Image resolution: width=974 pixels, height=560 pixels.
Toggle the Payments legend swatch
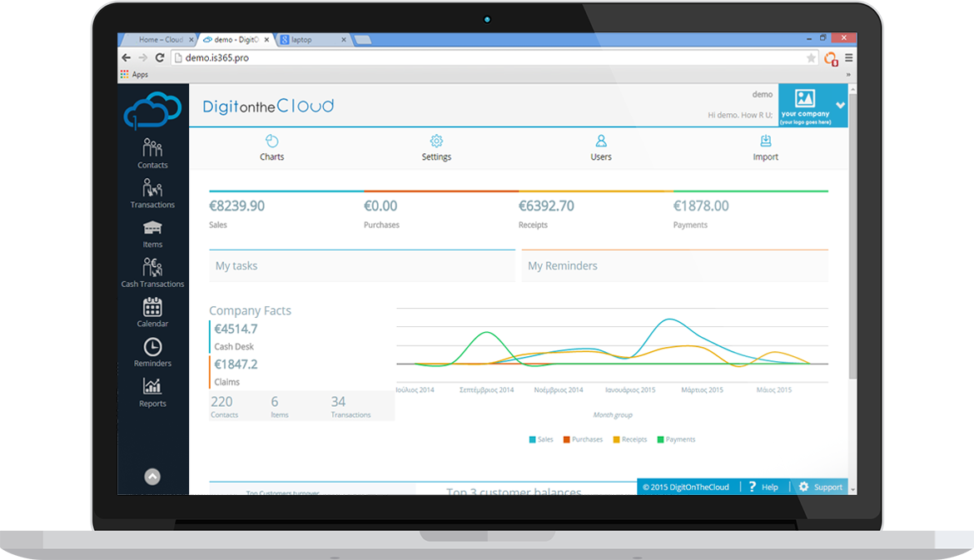click(660, 439)
